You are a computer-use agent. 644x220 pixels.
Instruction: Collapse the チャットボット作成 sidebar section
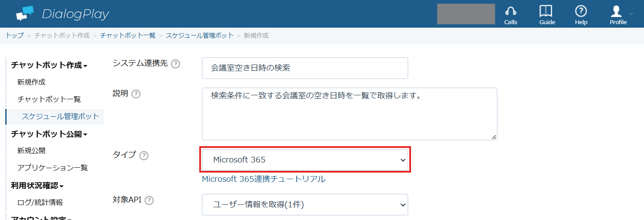[49, 65]
